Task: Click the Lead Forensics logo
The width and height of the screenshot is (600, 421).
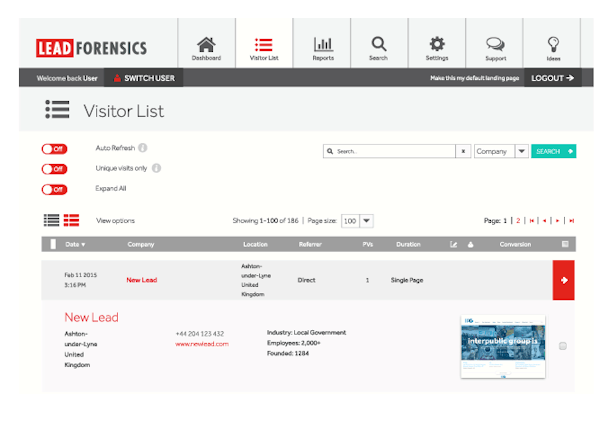Action: pos(91,48)
